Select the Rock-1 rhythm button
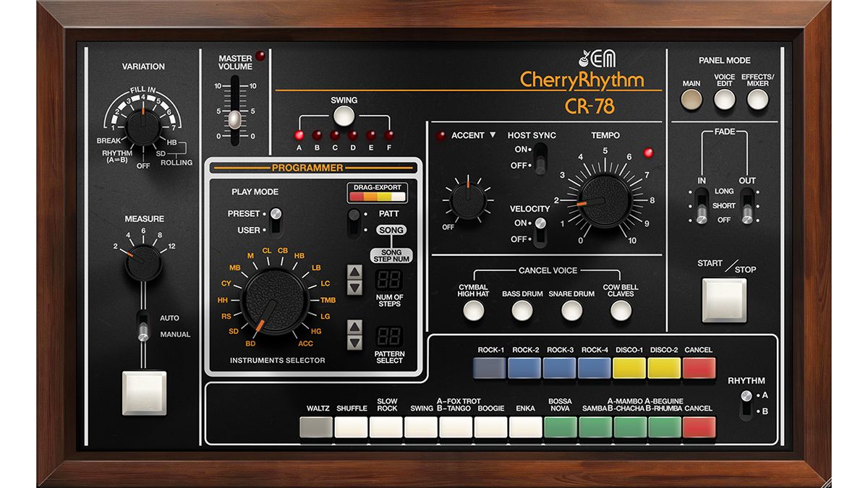Screen dimensions: 868x488 click(x=490, y=368)
